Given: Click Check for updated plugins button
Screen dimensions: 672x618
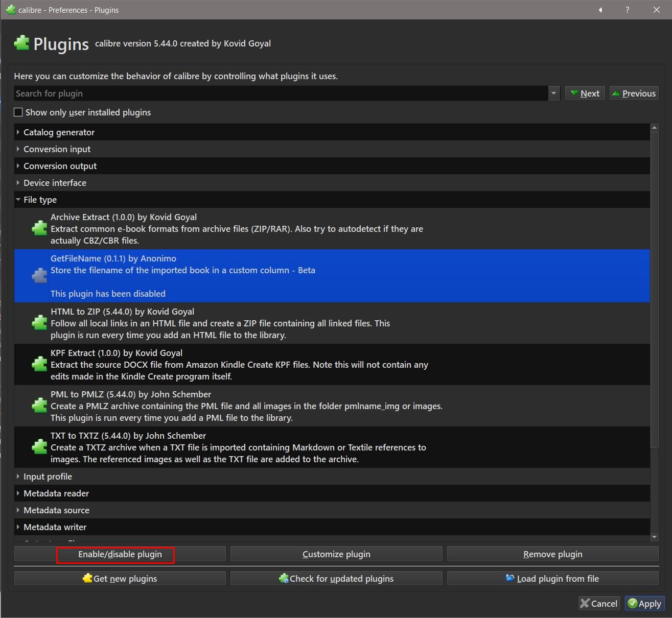Looking at the screenshot, I should (336, 579).
